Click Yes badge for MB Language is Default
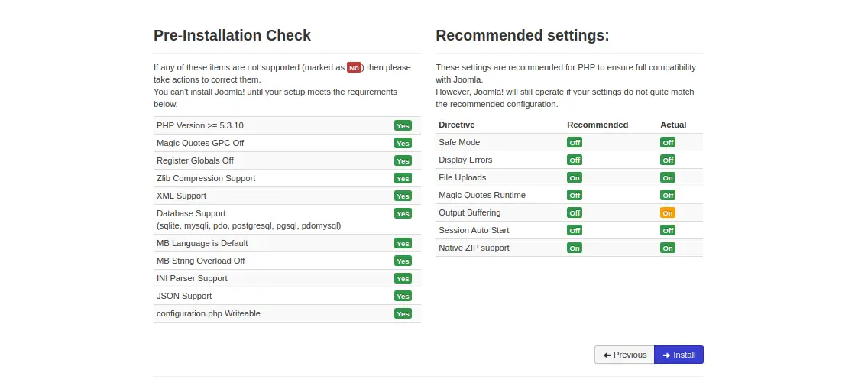The height and width of the screenshot is (389, 868). [403, 244]
